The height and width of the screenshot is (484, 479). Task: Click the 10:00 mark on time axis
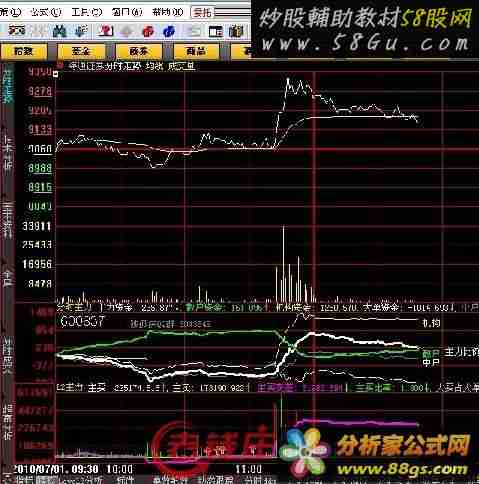pos(119,469)
